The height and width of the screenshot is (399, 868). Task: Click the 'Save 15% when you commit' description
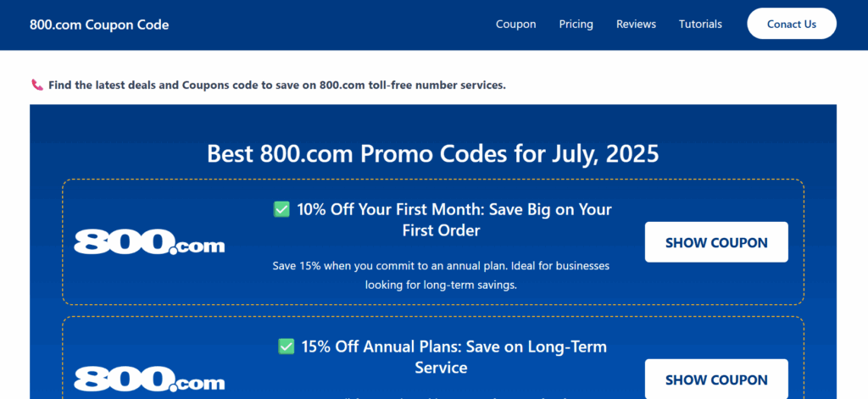tap(441, 275)
